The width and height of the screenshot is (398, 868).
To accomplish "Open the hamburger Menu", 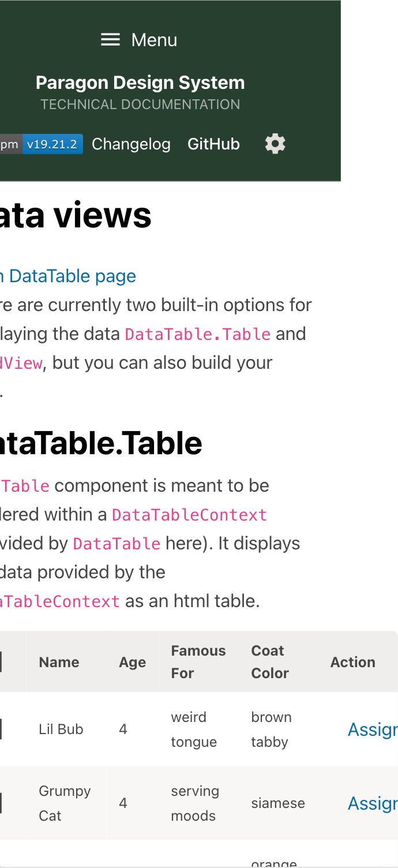I will (x=110, y=39).
